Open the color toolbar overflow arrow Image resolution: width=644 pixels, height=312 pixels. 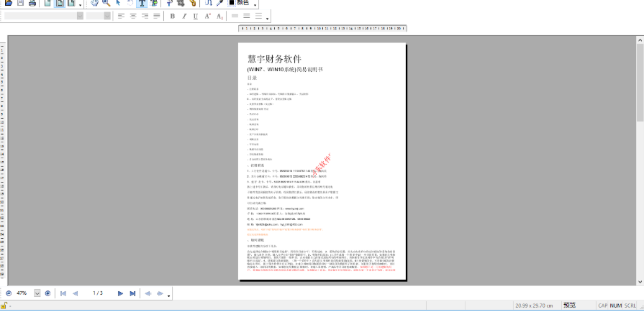[255, 5]
